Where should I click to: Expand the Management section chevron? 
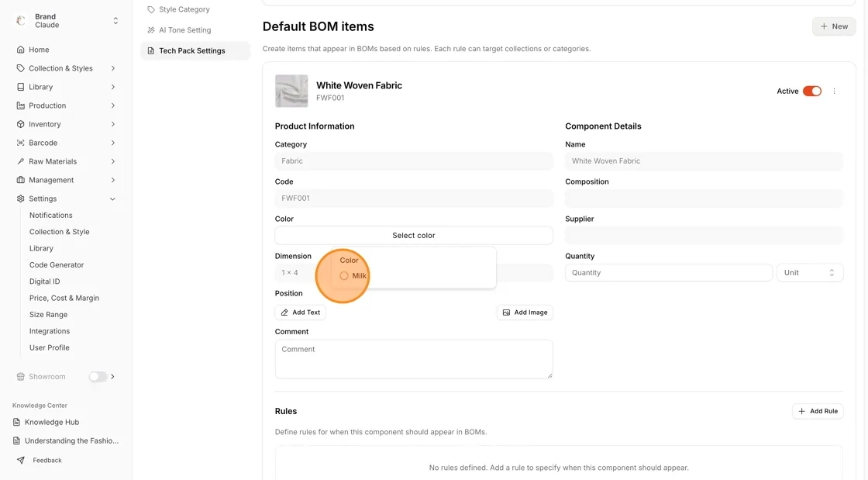tap(113, 180)
